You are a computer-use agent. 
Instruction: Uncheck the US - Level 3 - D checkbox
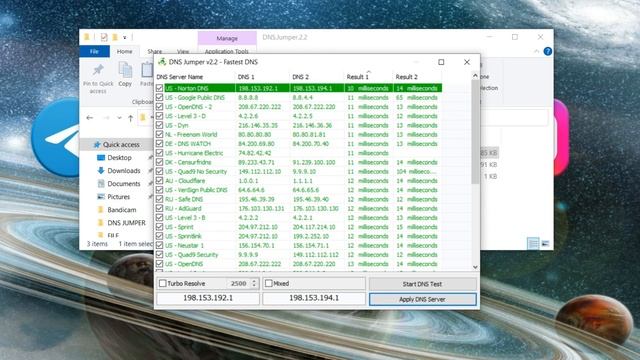pos(159,116)
